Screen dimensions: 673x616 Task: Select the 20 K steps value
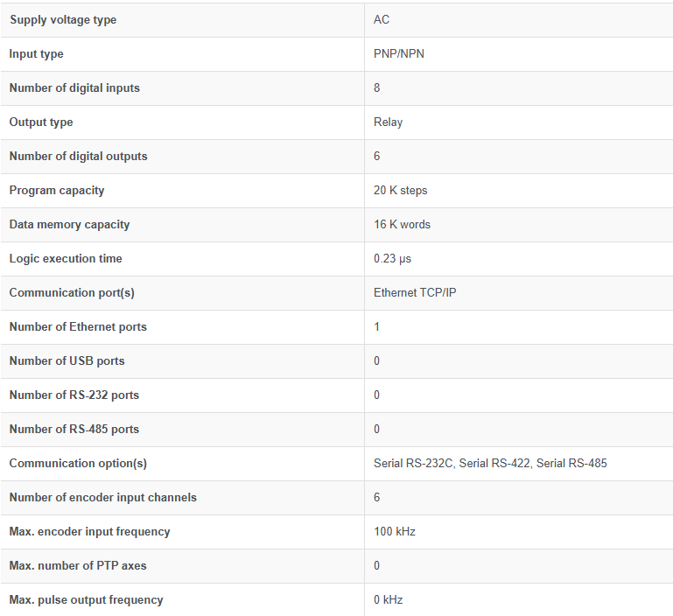[400, 191]
